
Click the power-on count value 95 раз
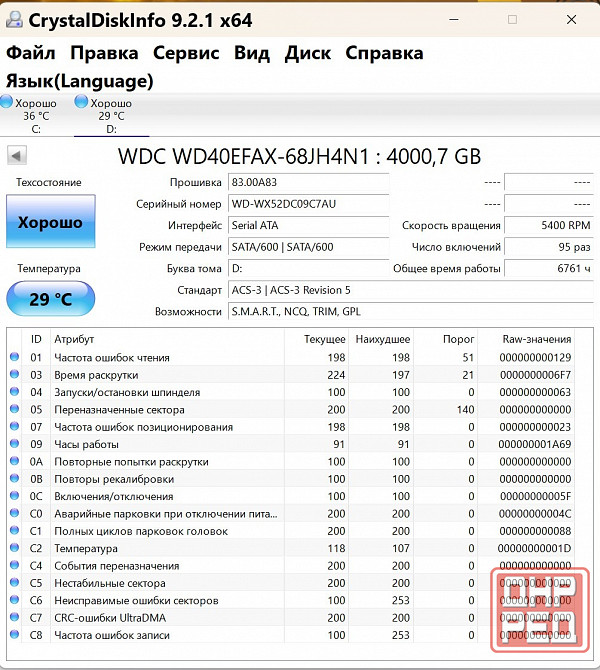(549, 247)
